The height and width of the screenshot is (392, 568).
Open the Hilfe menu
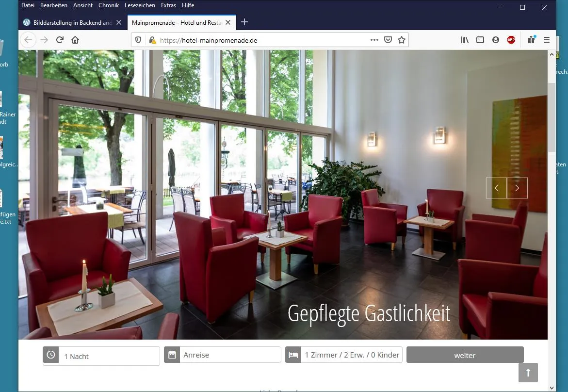[x=188, y=5]
